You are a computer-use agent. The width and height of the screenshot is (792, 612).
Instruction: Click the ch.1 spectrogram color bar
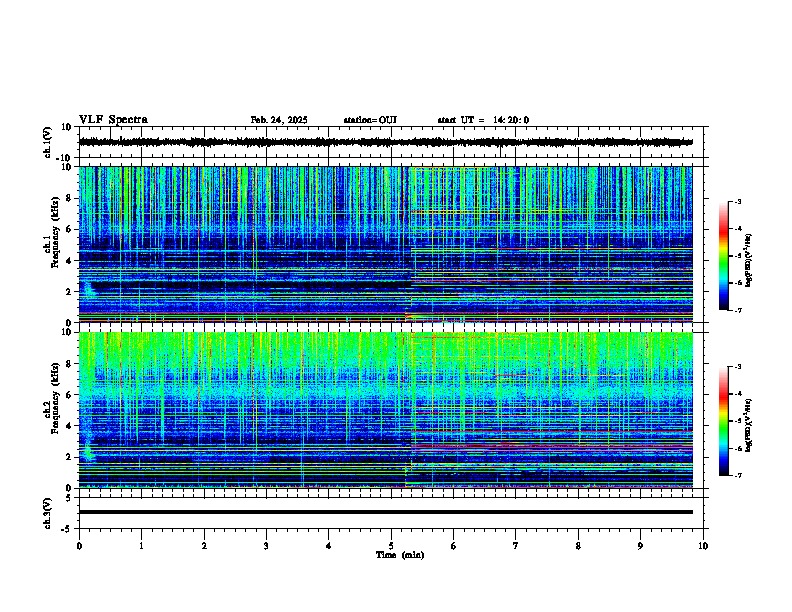pos(724,256)
